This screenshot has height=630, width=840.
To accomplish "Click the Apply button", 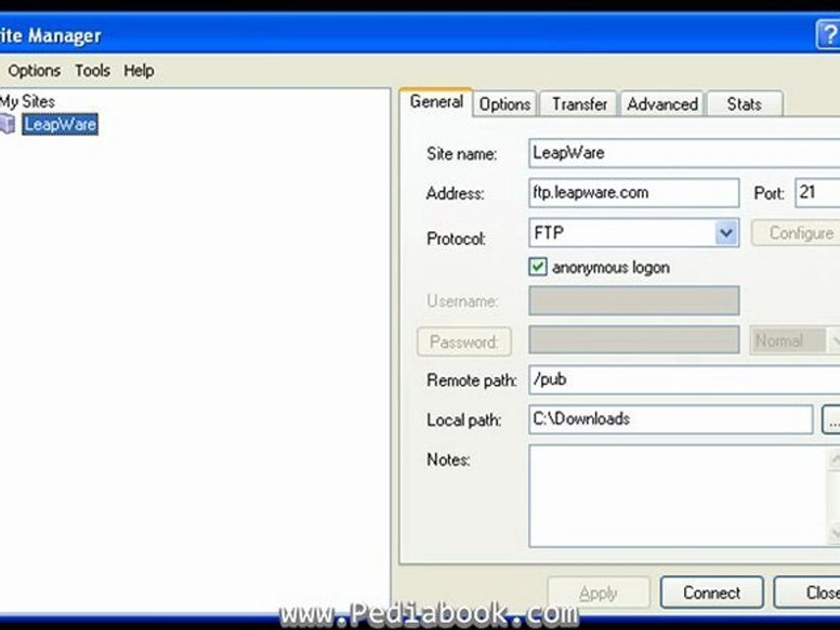I will coord(598,593).
